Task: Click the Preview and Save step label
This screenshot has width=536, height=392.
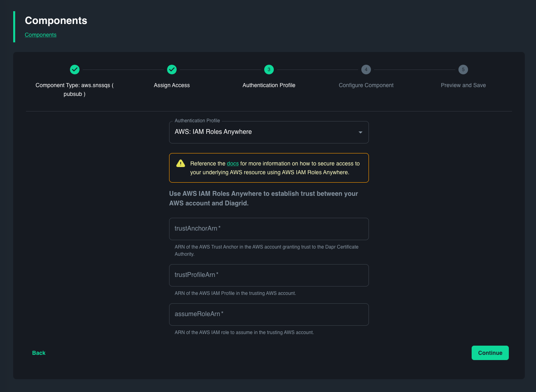Action: pyautogui.click(x=463, y=85)
